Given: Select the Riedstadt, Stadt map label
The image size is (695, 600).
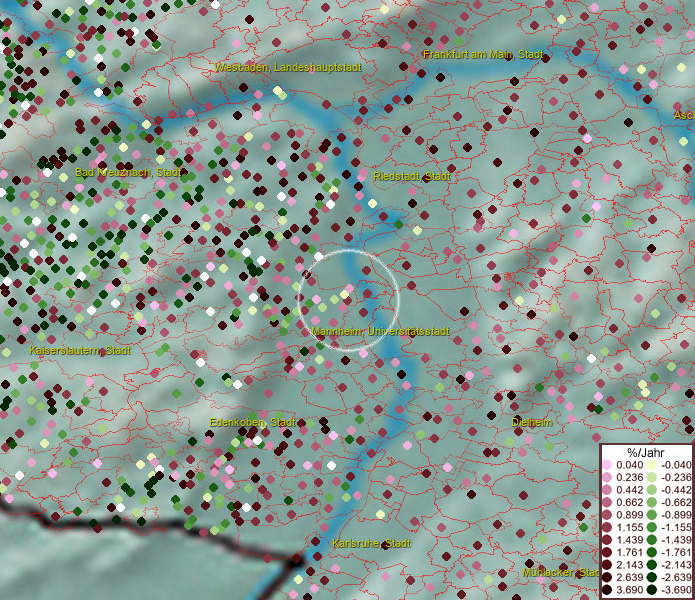Looking at the screenshot, I should point(412,176).
